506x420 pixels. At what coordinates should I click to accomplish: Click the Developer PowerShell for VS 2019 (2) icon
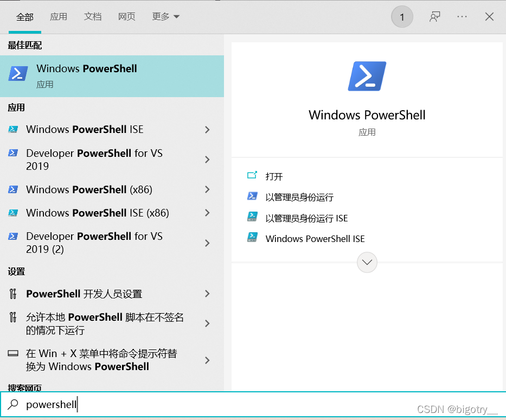tap(13, 236)
